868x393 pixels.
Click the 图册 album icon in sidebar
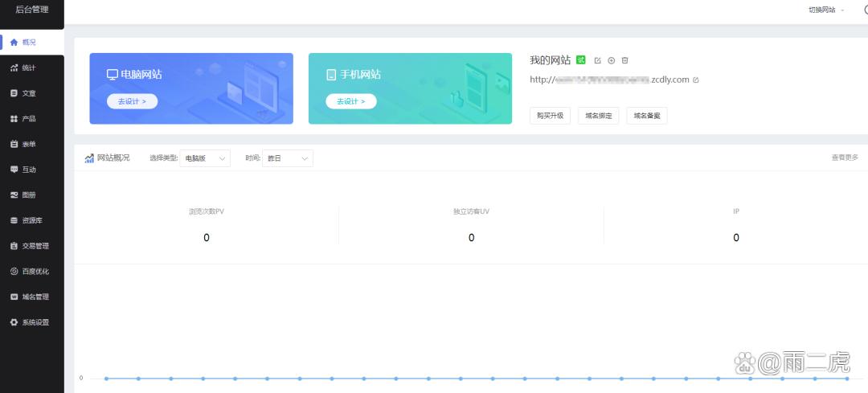coord(14,194)
